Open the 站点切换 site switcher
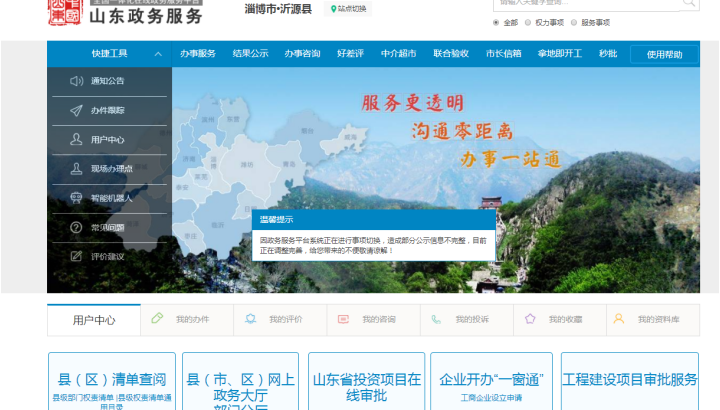This screenshot has height=410, width=720. click(349, 9)
